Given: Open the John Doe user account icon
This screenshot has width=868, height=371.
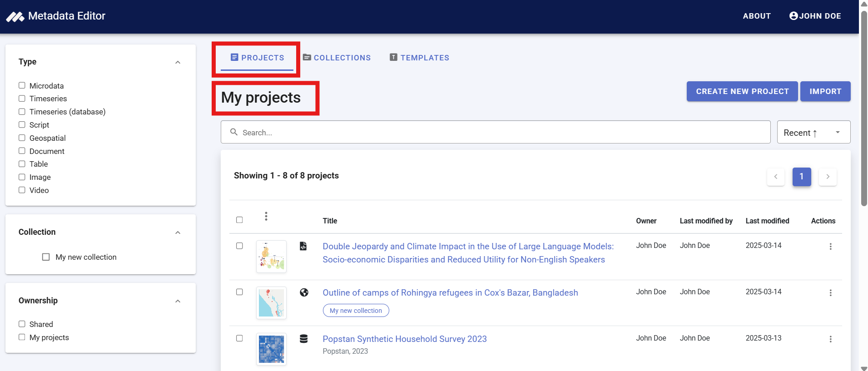Looking at the screenshot, I should 794,16.
